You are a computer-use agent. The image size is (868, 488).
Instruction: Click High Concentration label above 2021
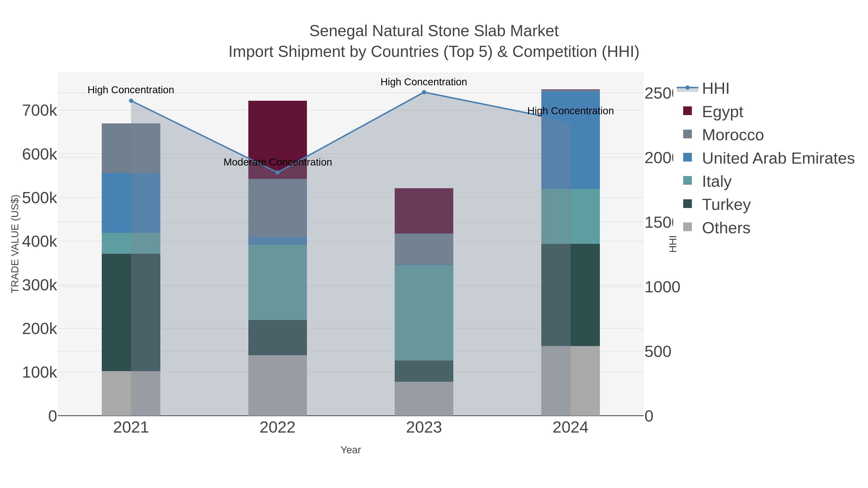coord(131,90)
